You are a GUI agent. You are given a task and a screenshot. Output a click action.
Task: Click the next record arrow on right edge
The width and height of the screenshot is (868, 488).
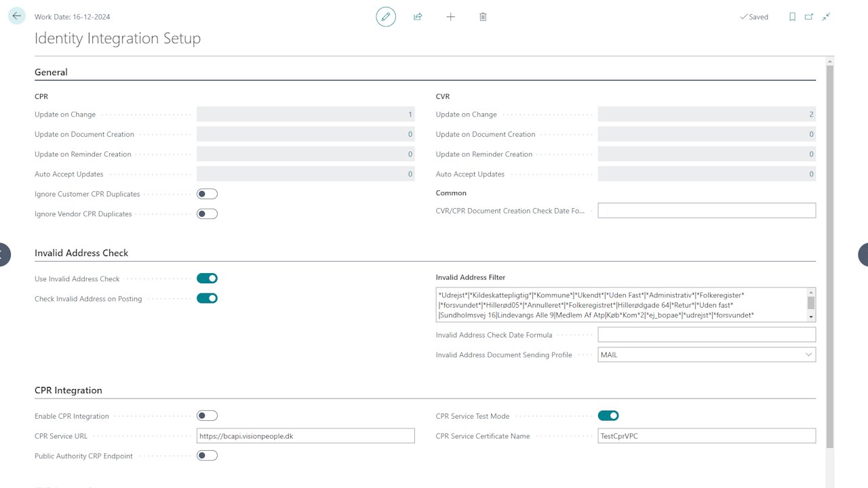(863, 254)
